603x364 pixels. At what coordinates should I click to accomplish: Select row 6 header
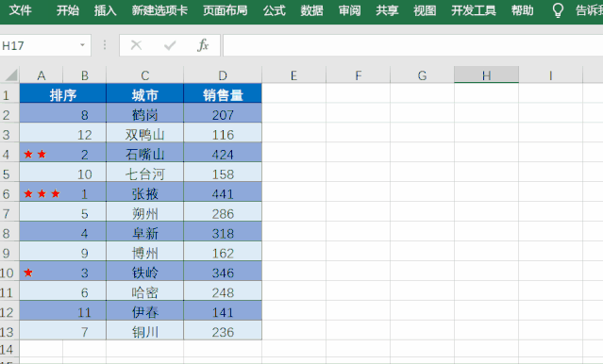[9, 192]
